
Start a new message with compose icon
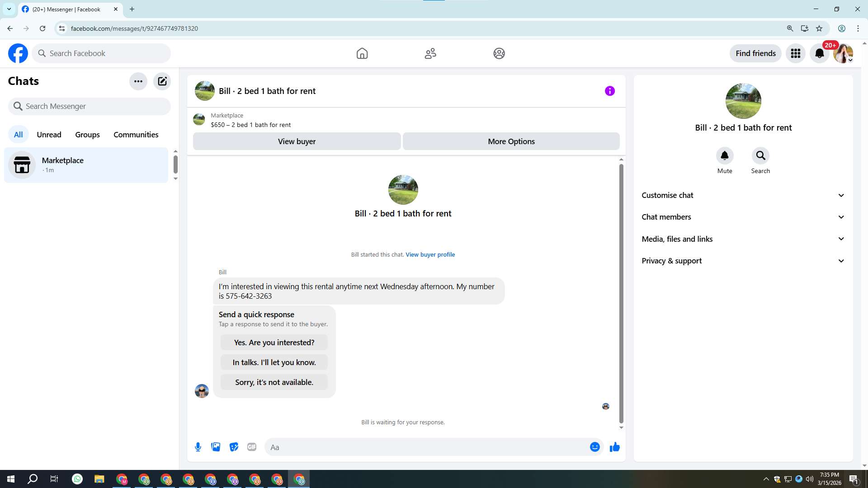tap(162, 81)
